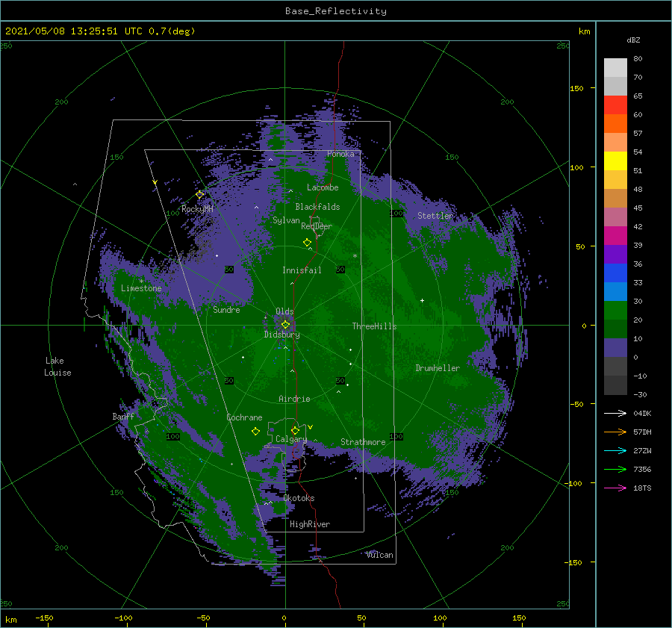Click the Airdrie city label
This screenshot has height=628, width=672.
click(x=294, y=399)
